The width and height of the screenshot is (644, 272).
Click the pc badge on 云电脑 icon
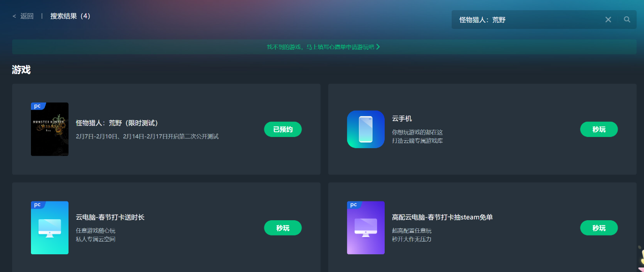point(38,205)
